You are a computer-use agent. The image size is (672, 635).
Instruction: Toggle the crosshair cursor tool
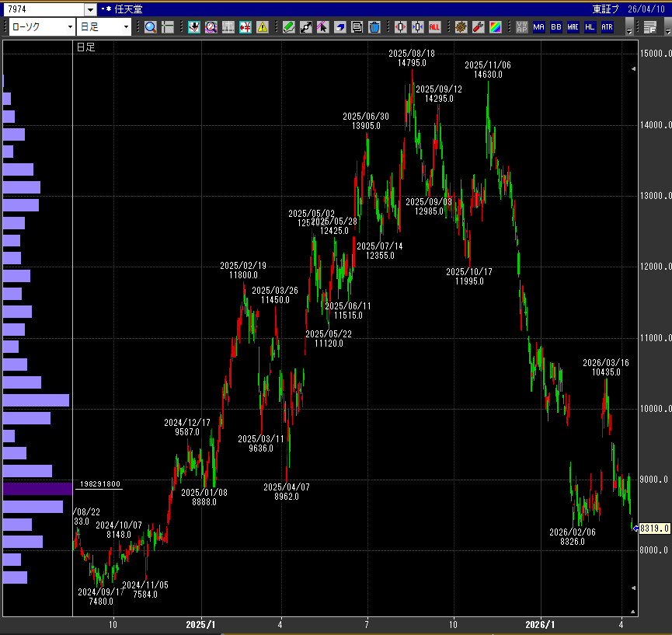(168, 27)
